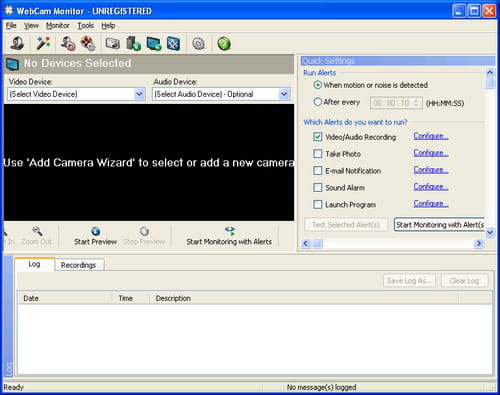Enable the Sound Alarm checkbox

click(x=318, y=187)
